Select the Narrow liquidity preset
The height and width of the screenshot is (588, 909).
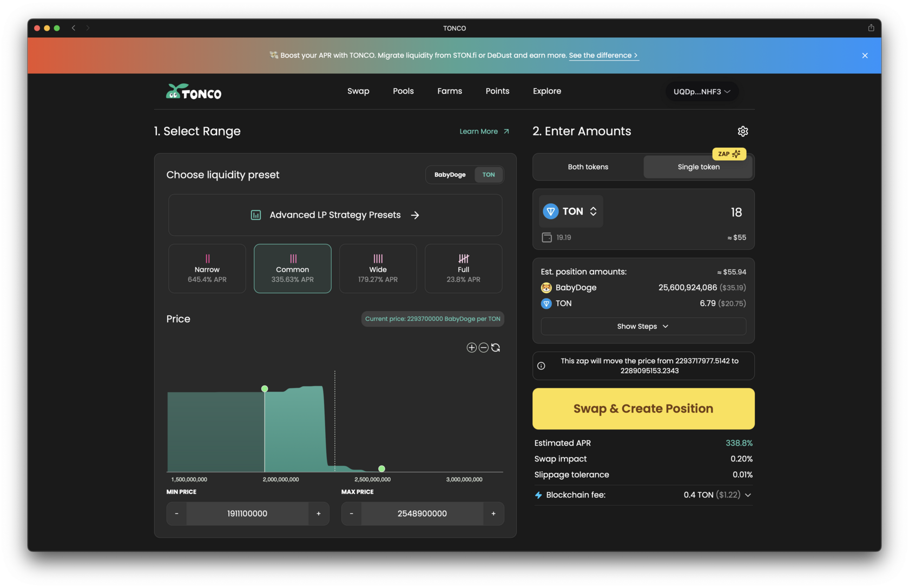coord(207,269)
